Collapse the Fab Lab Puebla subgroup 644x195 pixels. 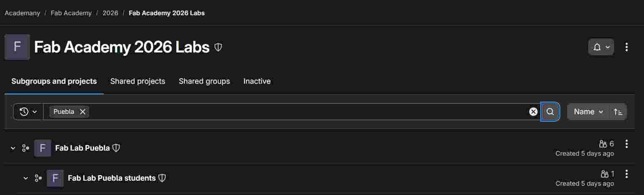[x=13, y=148]
